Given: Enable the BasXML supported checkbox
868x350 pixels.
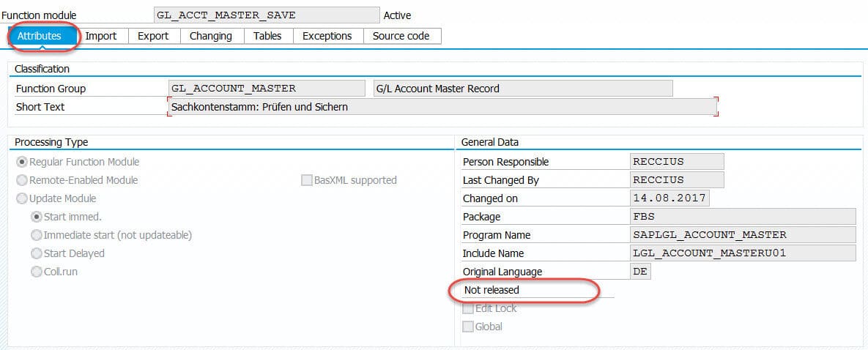Looking at the screenshot, I should click(x=307, y=180).
